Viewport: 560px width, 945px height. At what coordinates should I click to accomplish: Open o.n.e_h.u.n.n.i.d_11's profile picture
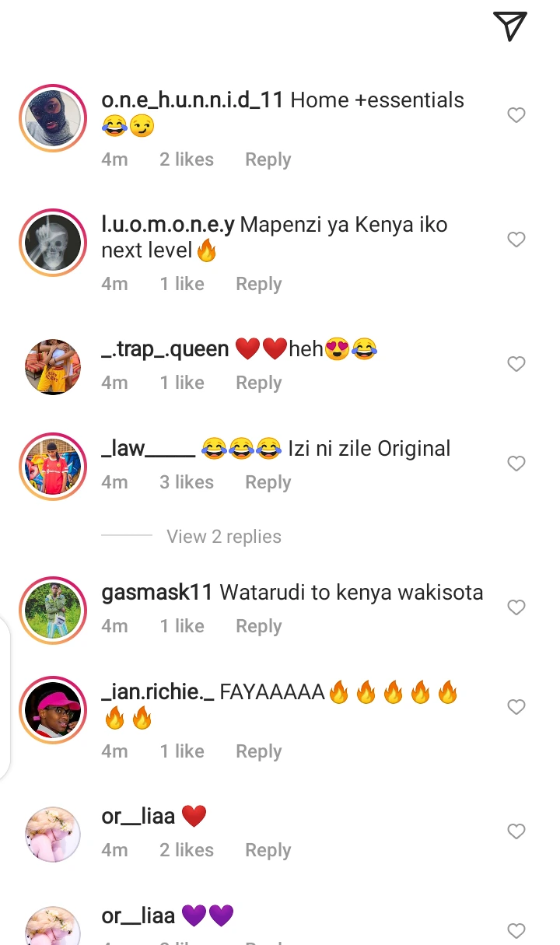click(x=53, y=118)
